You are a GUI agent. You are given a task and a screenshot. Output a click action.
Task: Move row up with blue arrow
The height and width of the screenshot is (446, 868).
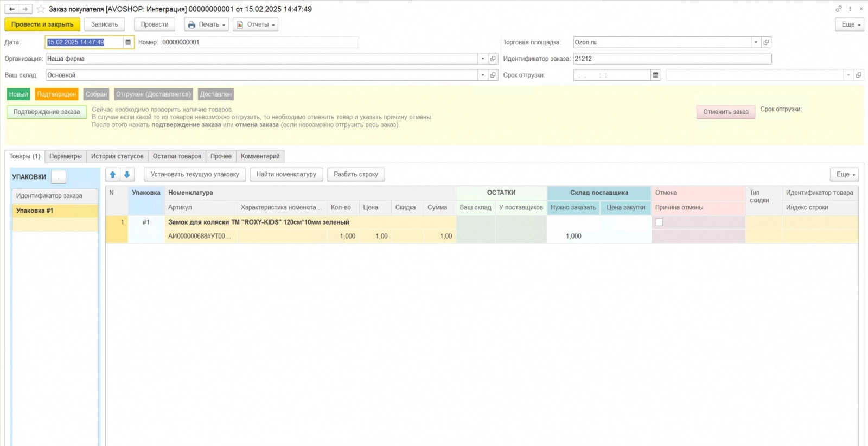point(113,174)
